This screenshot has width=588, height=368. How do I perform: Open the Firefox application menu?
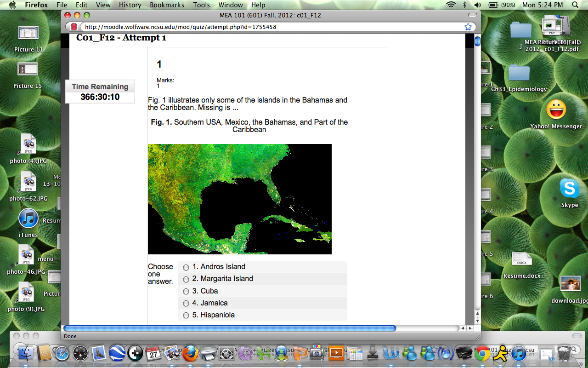(36, 5)
